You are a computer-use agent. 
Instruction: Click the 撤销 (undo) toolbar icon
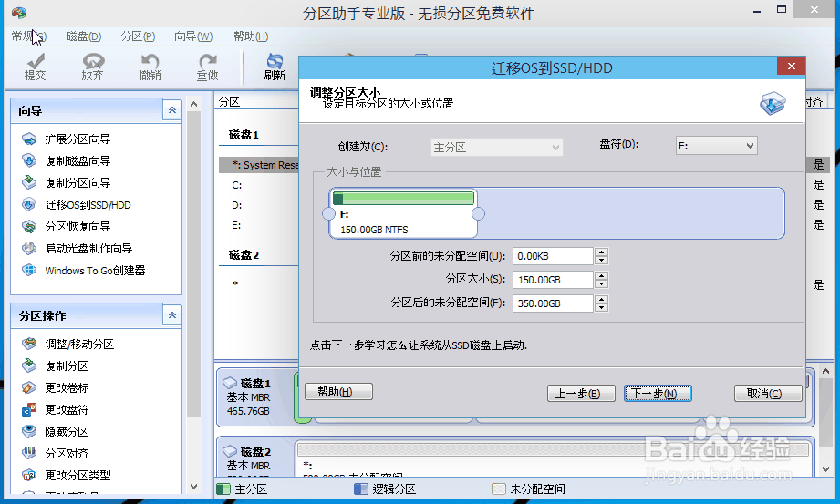[x=150, y=67]
